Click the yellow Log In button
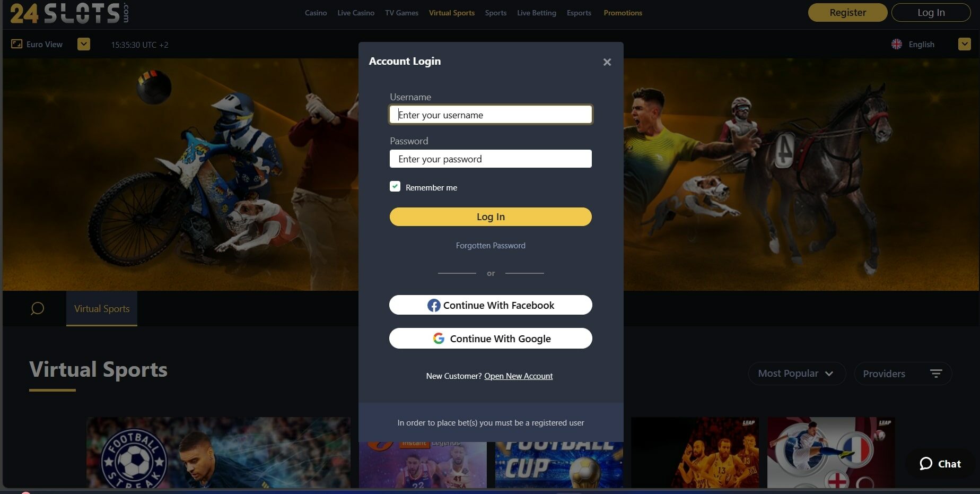The image size is (980, 494). click(491, 216)
